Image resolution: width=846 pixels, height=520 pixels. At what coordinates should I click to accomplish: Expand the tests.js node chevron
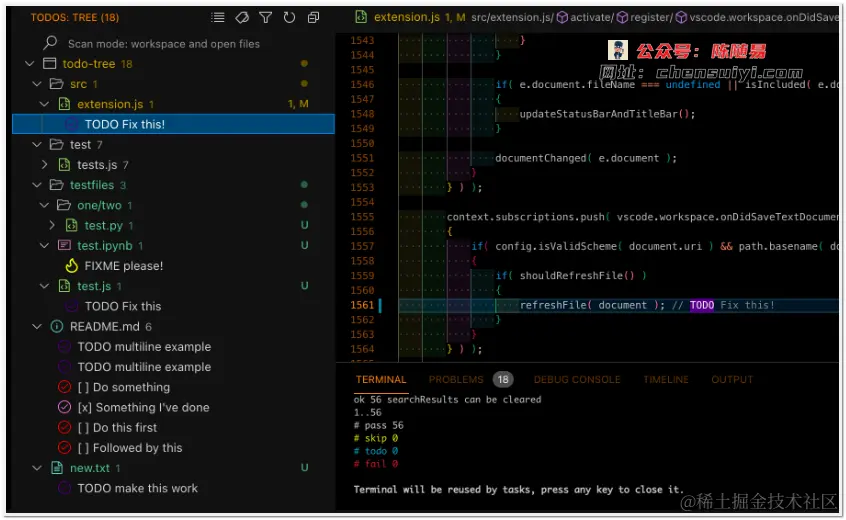pyautogui.click(x=45, y=165)
